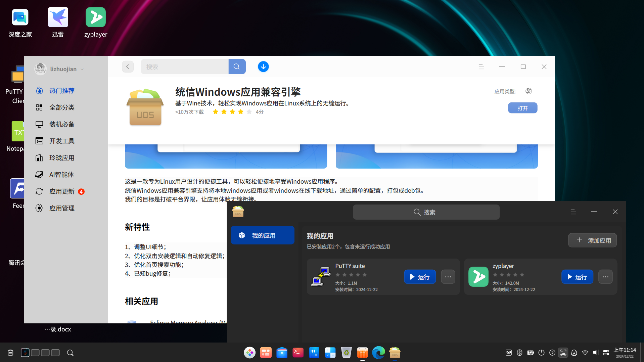
Task: Click the search box in compatibility engine window
Action: point(426,212)
